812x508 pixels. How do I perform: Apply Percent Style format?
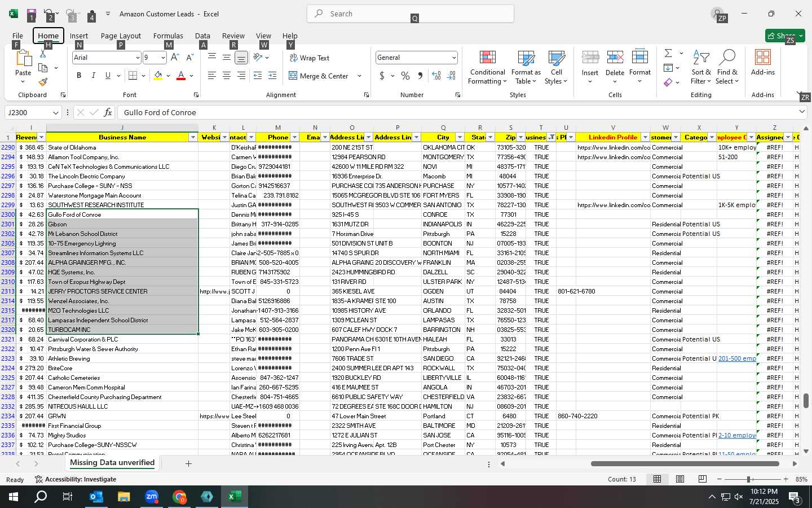(405, 76)
